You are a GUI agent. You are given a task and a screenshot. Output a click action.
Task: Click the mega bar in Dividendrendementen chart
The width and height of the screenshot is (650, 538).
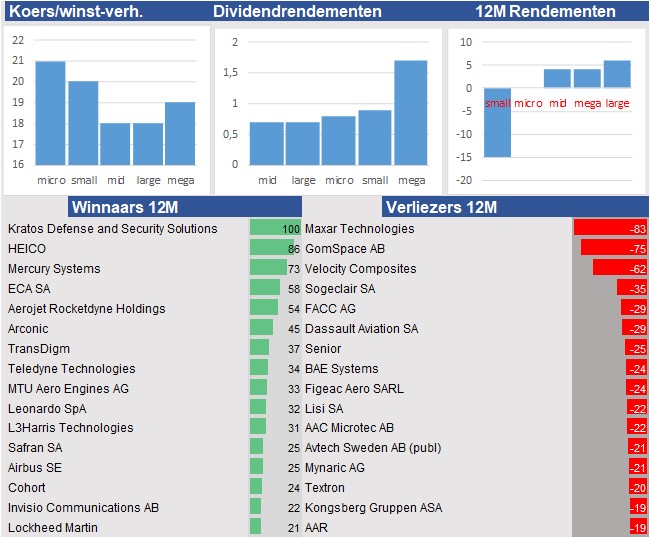411,113
